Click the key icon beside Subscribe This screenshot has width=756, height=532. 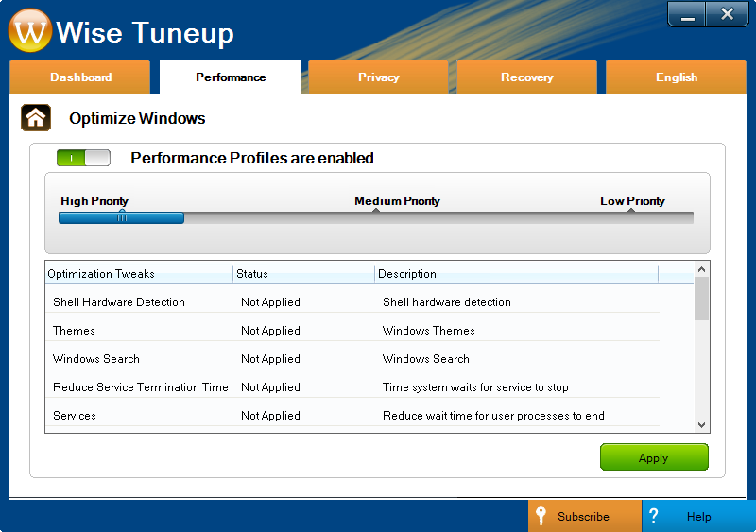(541, 516)
